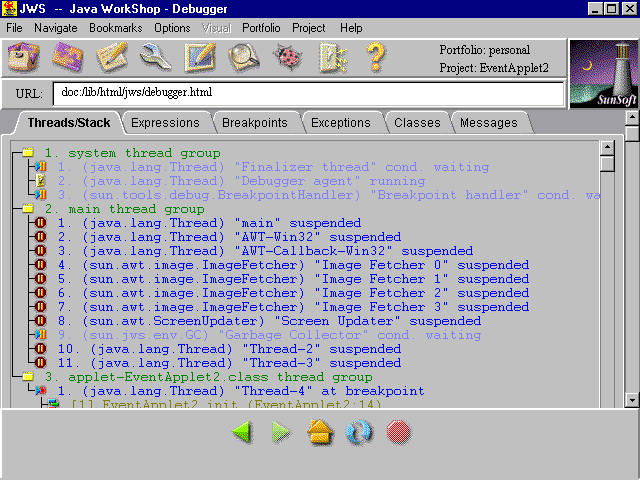Switch to the Breakpoints tab

coord(255,123)
